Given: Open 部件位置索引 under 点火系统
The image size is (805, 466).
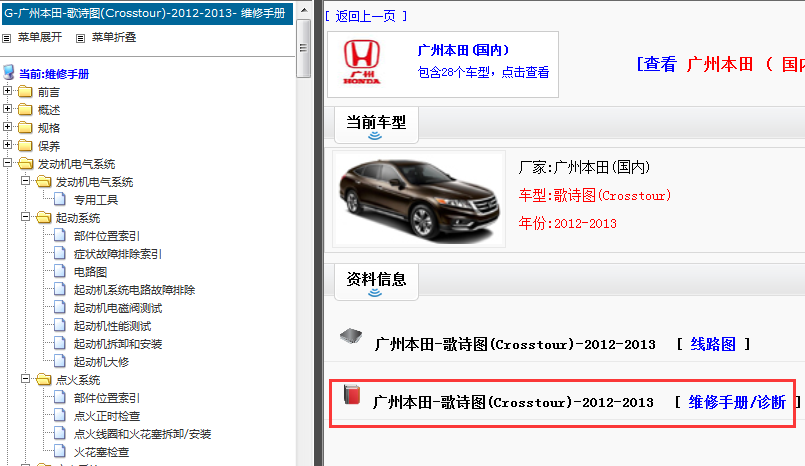Looking at the screenshot, I should pos(107,398).
